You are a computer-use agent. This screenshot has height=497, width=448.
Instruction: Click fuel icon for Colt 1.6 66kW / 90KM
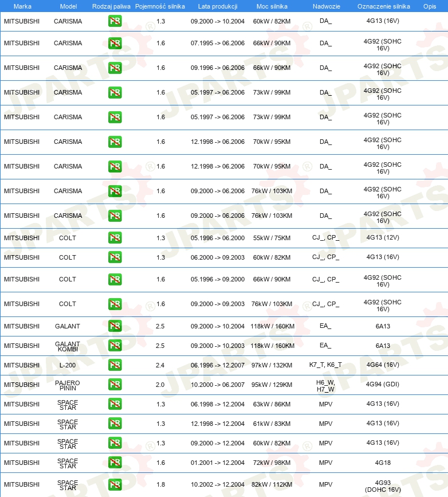click(x=115, y=279)
